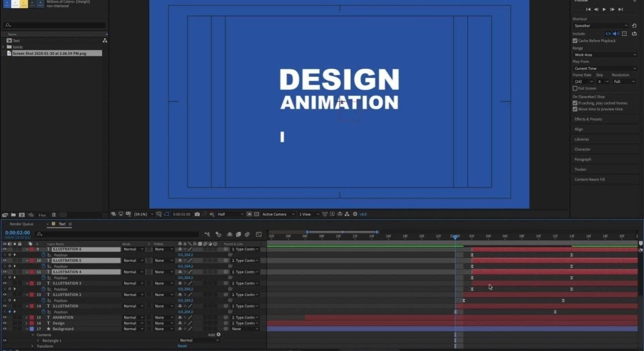
Task: Enable the Full Screen checkbox
Action: [x=575, y=89]
